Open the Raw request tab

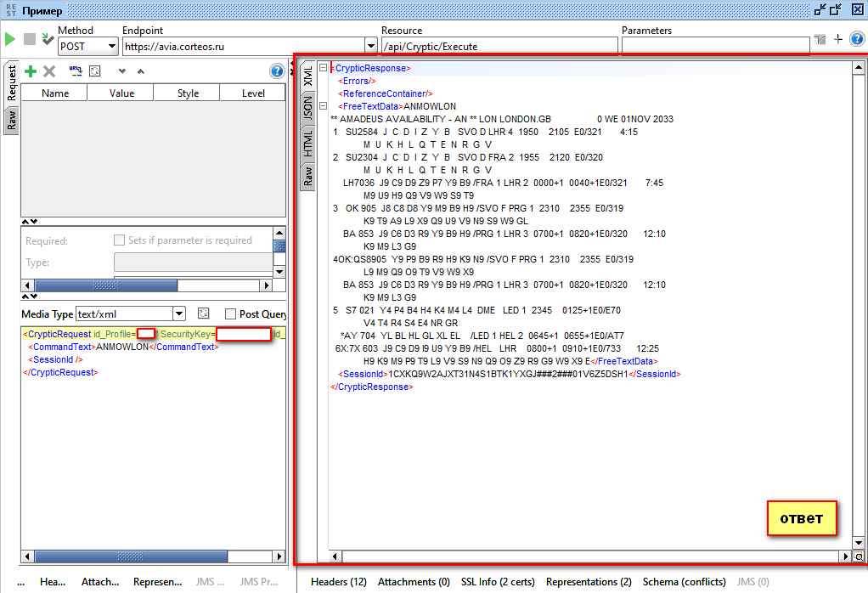[x=12, y=119]
